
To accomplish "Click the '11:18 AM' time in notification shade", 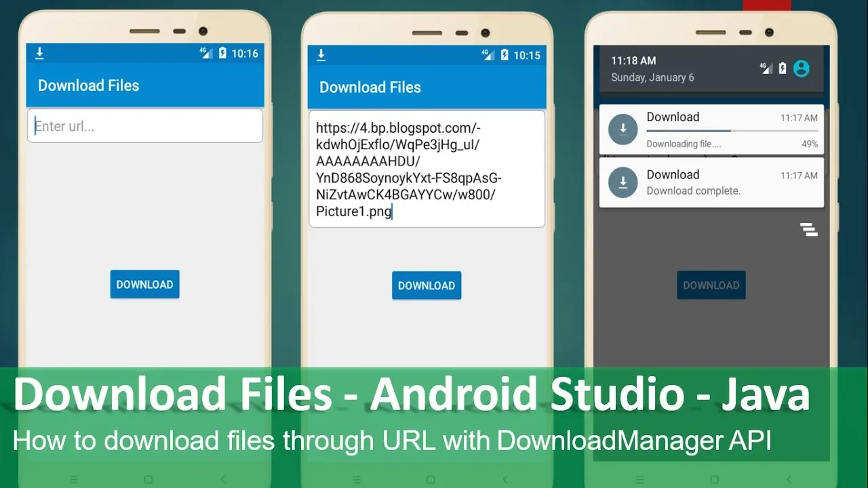I will (x=633, y=60).
